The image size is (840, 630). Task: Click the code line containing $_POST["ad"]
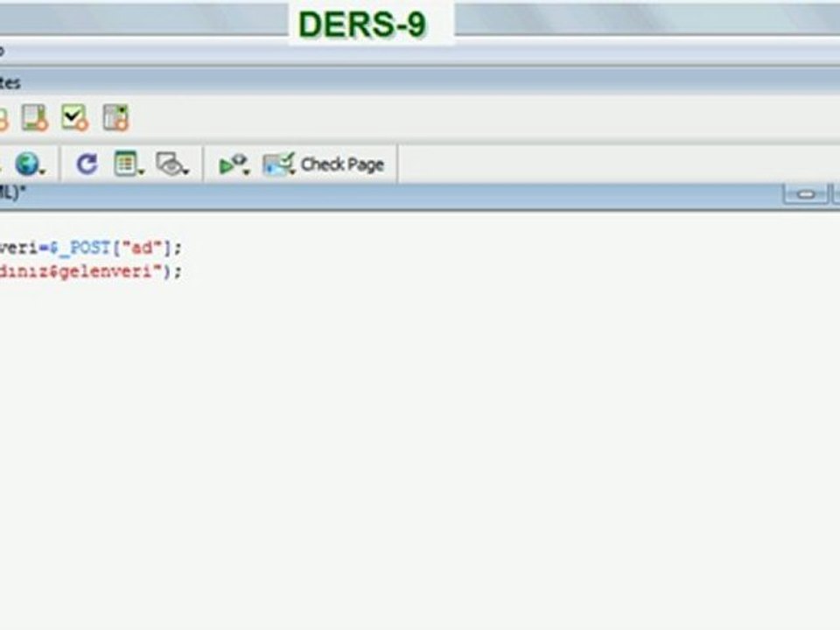coord(91,248)
